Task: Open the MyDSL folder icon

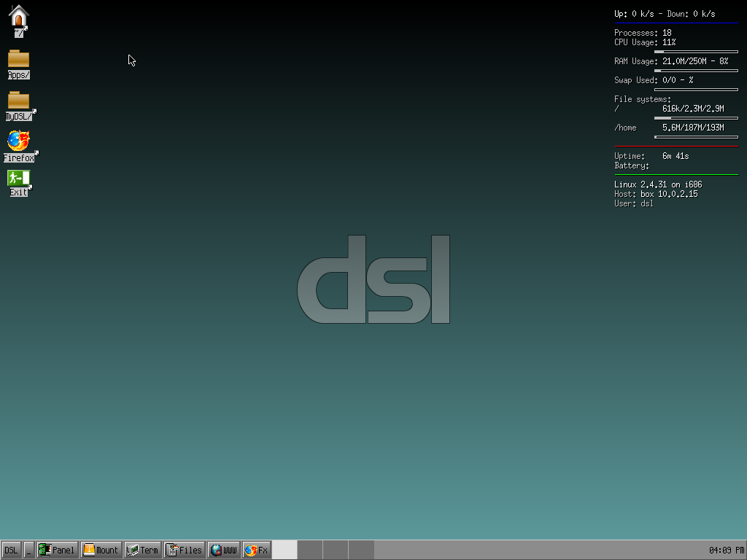Action: (x=18, y=101)
